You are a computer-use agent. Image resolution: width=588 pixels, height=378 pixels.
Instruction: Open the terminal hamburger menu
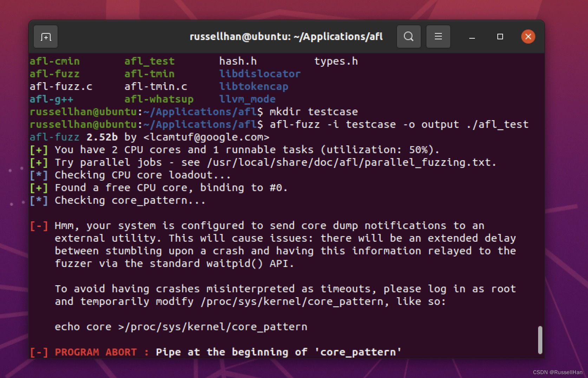[x=438, y=37]
